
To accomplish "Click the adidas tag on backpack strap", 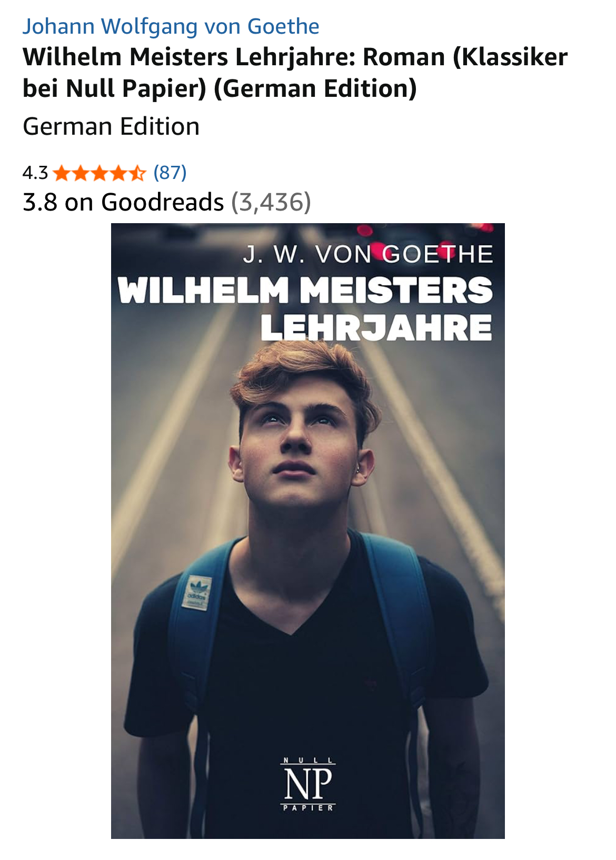I will click(x=197, y=593).
